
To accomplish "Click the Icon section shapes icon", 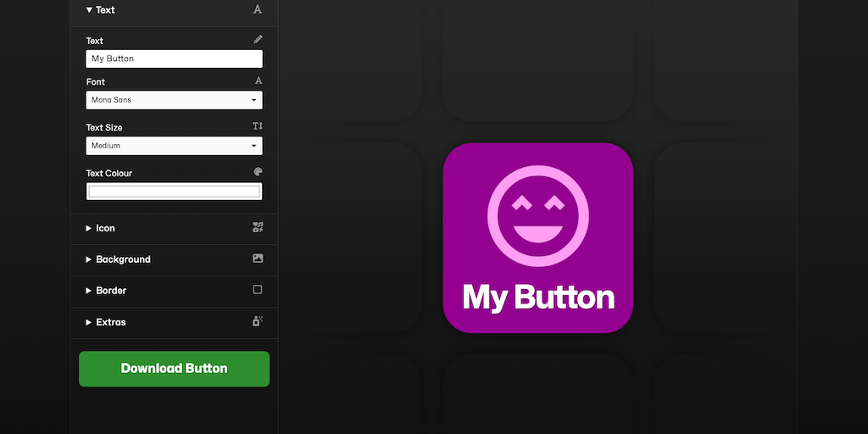I will tap(258, 227).
